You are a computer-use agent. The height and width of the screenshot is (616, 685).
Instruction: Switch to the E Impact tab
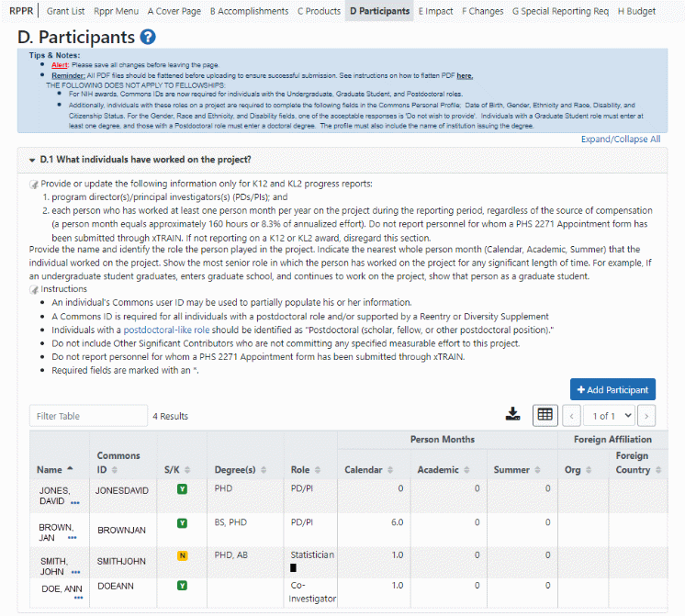435,11
